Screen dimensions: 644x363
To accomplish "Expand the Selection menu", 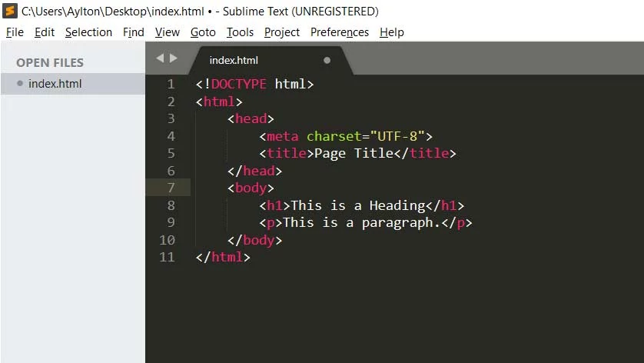I will [x=88, y=32].
